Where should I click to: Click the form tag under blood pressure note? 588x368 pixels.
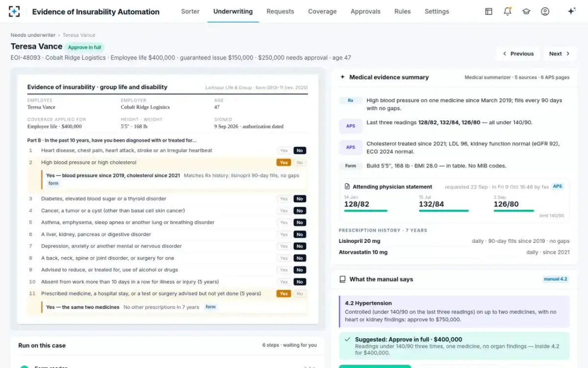pos(53,184)
